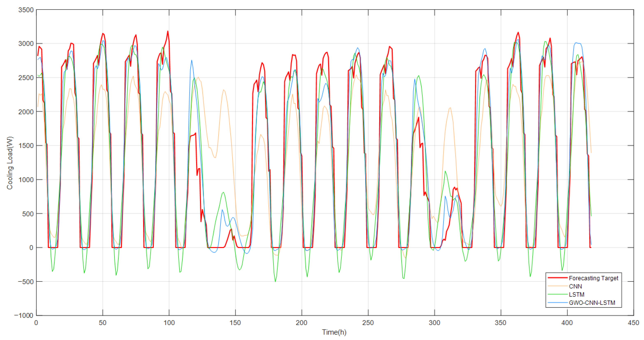Click the x-axis tick label 200
644x340 pixels.
pos(302,323)
